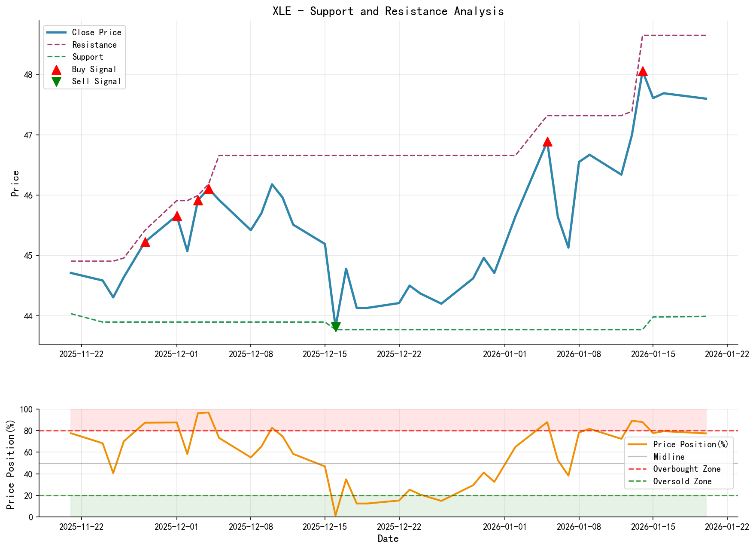Click the buy signal triangle at price 46.1
Image resolution: width=756 pixels, height=550 pixels.
[209, 189]
